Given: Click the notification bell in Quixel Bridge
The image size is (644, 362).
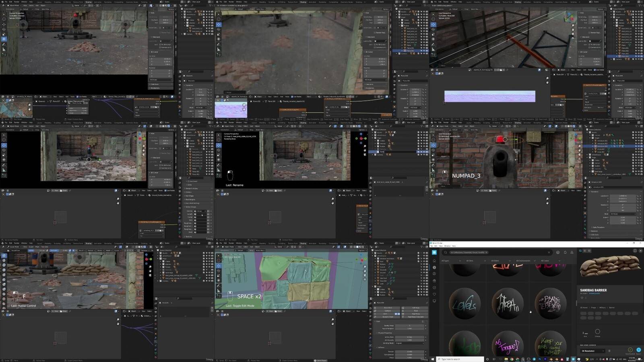Looking at the screenshot, I should (x=565, y=252).
